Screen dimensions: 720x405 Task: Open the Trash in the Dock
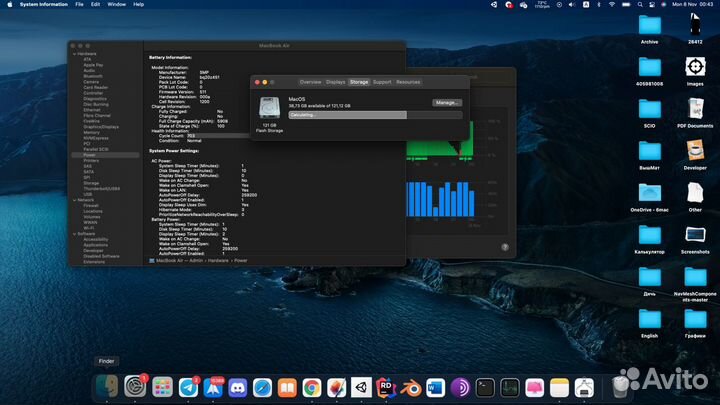coord(620,388)
